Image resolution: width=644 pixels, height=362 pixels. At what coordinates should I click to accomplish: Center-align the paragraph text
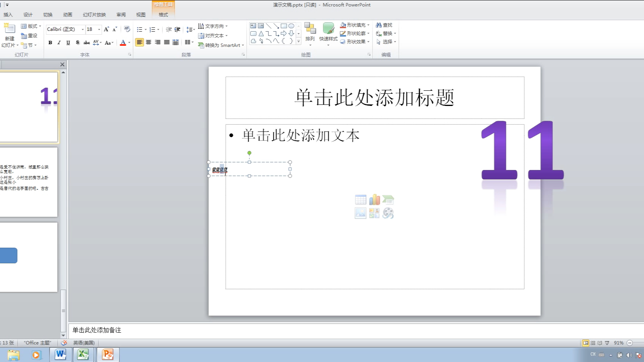(149, 43)
